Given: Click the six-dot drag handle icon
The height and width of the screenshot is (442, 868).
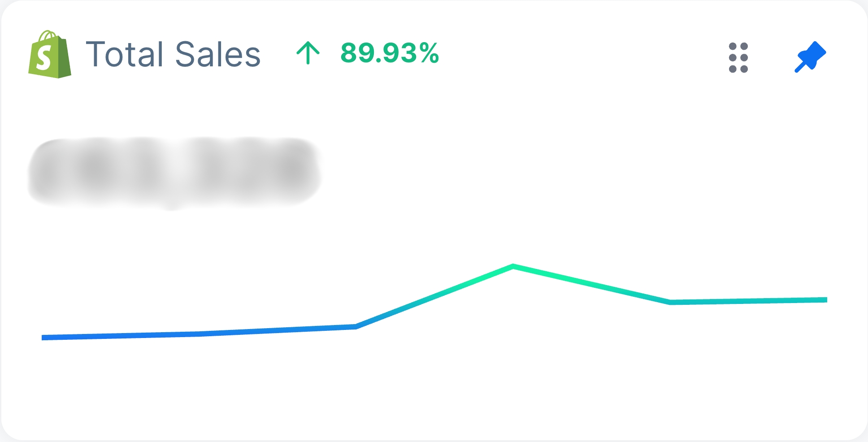Looking at the screenshot, I should [x=738, y=57].
